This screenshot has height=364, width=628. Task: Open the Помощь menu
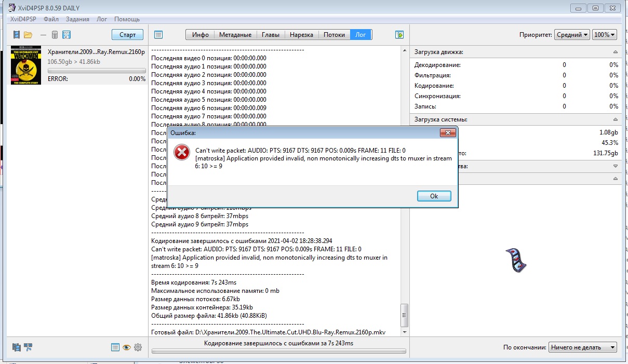127,19
